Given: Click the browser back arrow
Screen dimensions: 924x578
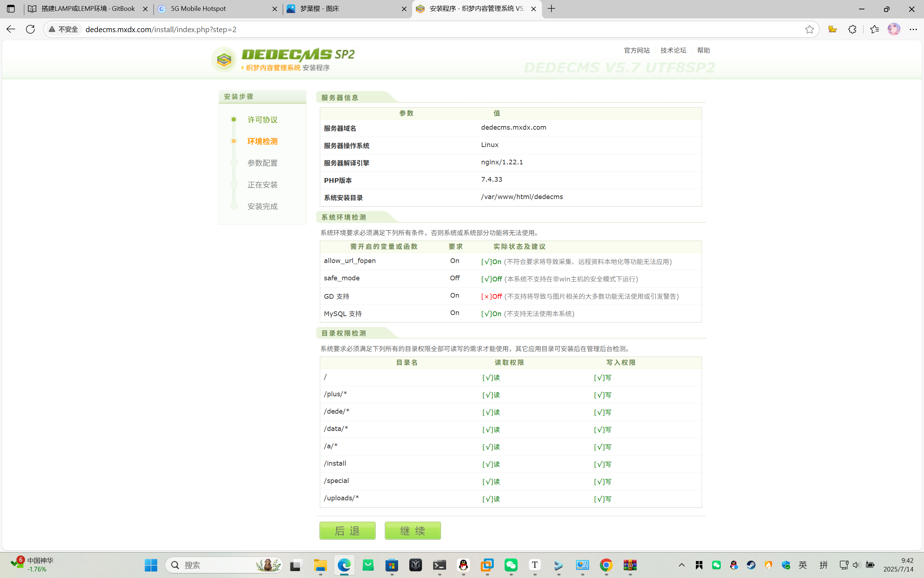Looking at the screenshot, I should click(x=11, y=29).
